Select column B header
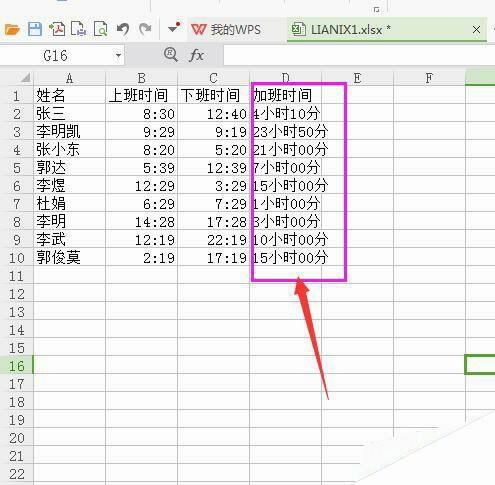 tap(141, 78)
